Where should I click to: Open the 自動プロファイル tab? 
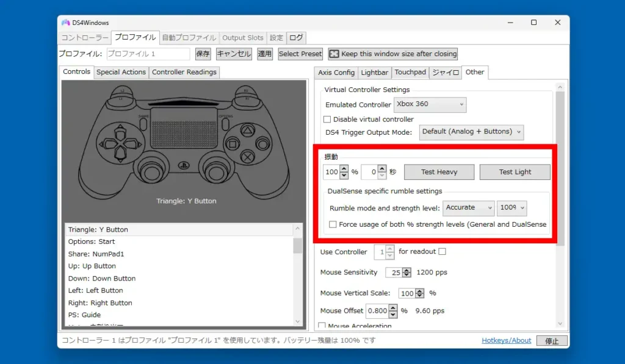point(189,38)
